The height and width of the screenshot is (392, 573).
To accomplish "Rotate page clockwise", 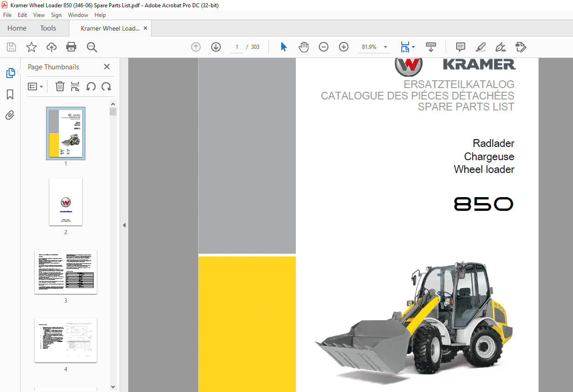I will click(106, 86).
